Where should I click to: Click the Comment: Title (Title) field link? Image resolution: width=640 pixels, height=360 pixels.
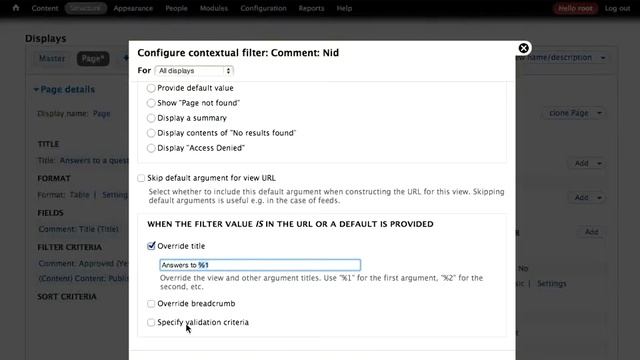[x=78, y=229]
